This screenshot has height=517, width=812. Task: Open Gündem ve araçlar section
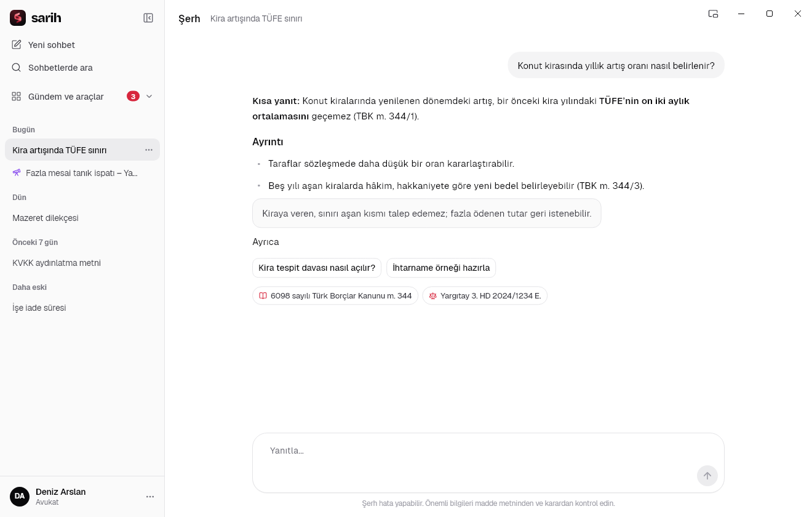tap(82, 97)
